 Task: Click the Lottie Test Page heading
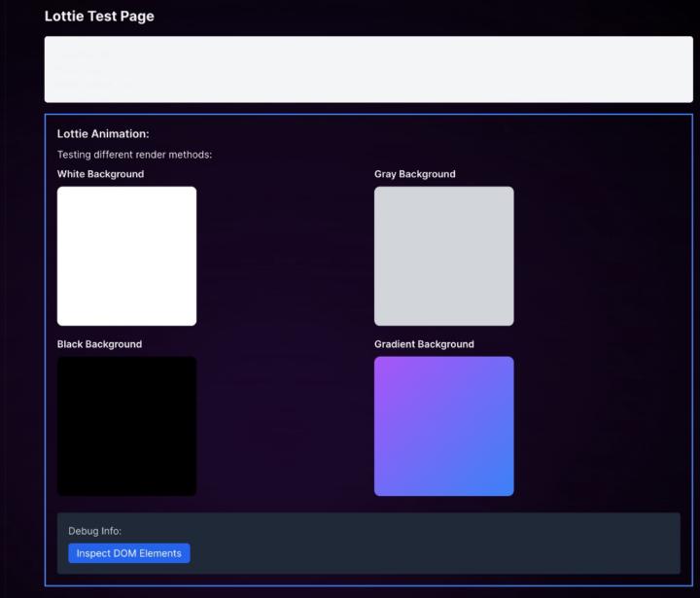pyautogui.click(x=99, y=17)
